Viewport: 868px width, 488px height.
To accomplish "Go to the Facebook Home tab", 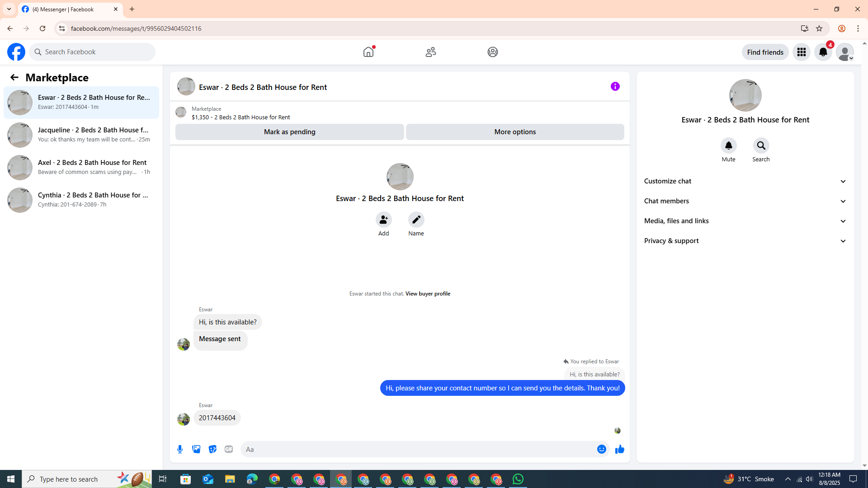I will [x=368, y=52].
